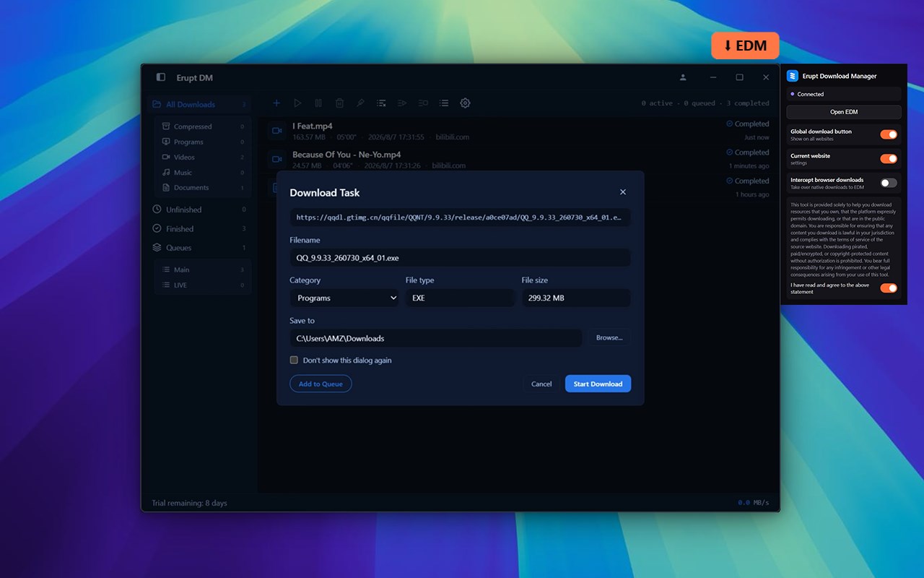Toggle the Current website switch
Image resolution: width=924 pixels, height=578 pixels.
[889, 159]
